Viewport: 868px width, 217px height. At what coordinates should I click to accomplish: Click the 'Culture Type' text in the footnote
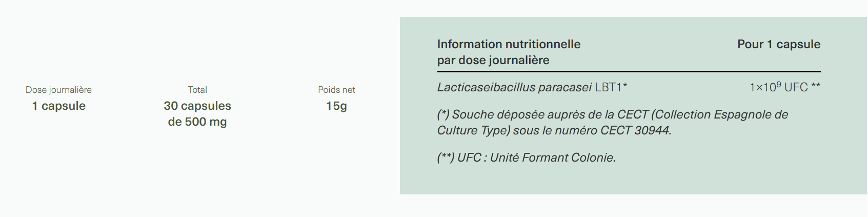click(472, 130)
